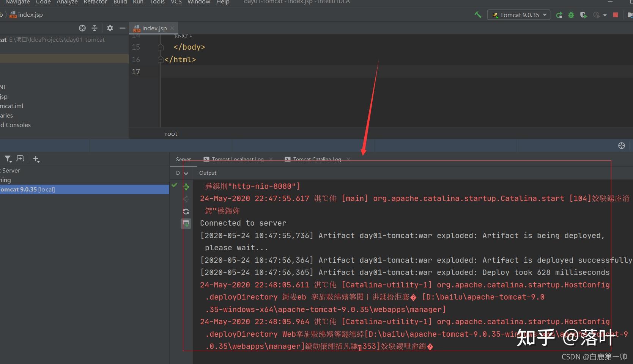This screenshot has width=633, height=364.
Task: Select the Server node in the Services tree
Action: point(84,170)
